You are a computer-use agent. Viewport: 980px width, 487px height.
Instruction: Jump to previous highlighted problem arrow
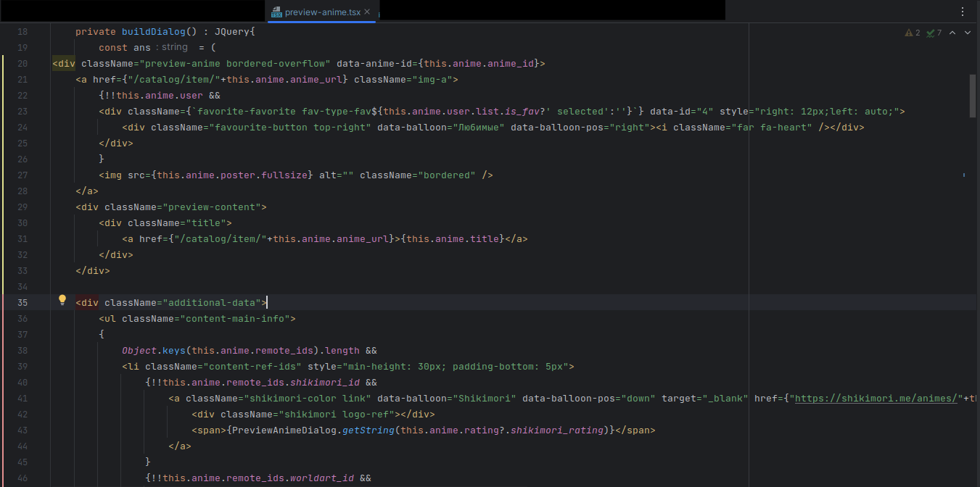coord(952,33)
